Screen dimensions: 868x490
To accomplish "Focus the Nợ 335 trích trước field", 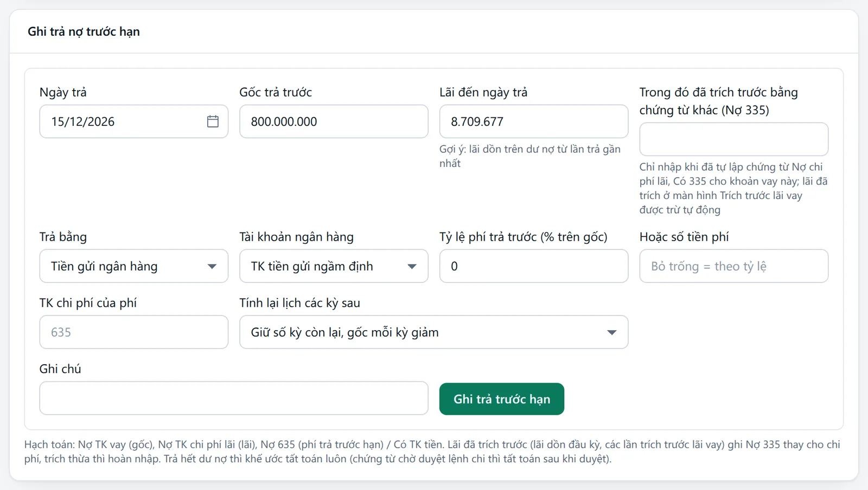I will click(733, 139).
